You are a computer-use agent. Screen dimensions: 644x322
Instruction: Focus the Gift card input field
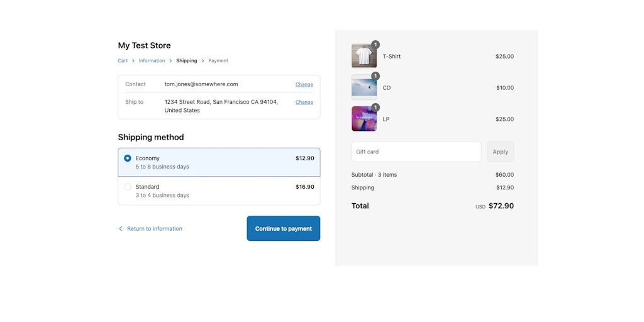click(416, 152)
